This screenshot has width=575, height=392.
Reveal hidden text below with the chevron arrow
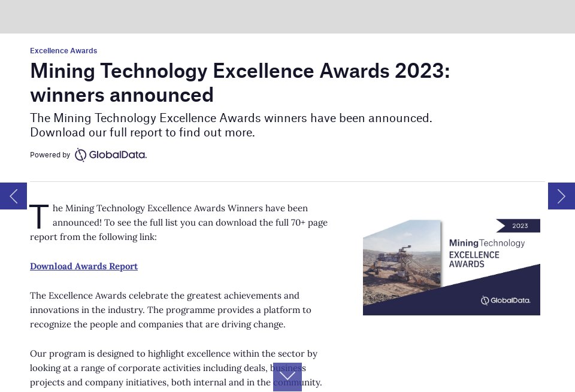coord(287,377)
